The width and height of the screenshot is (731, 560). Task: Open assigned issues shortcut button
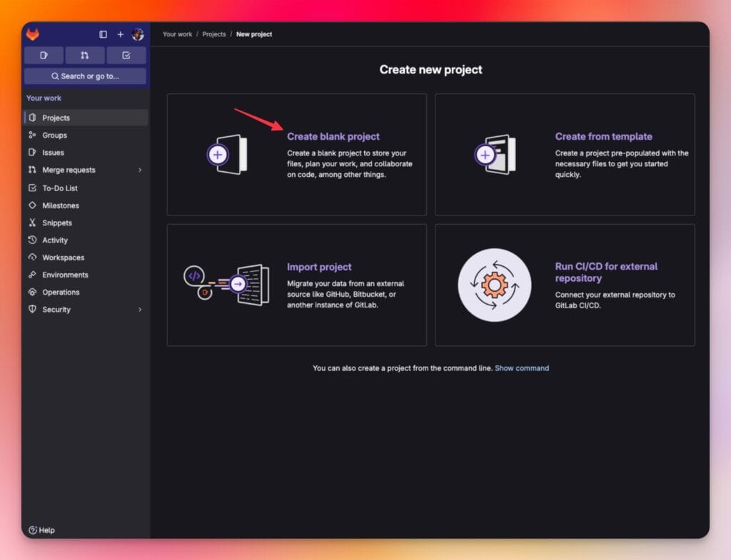[x=44, y=56]
